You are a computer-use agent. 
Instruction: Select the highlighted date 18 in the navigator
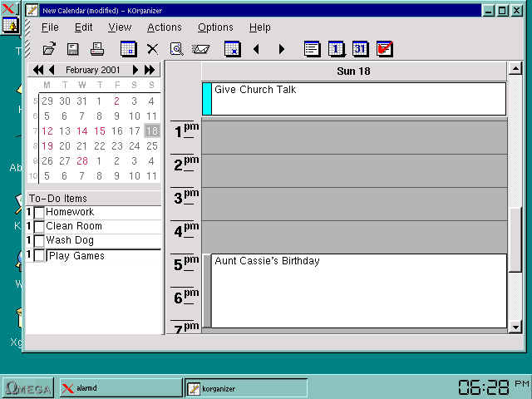[x=151, y=131]
